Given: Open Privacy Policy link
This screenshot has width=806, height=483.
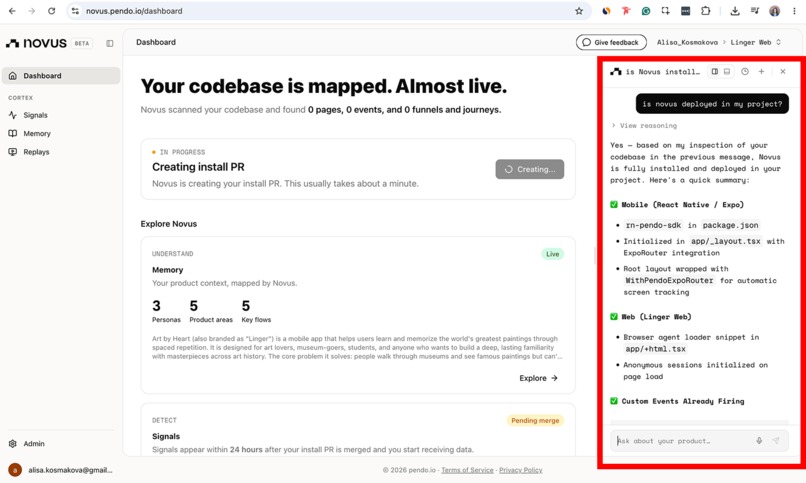Looking at the screenshot, I should coord(521,470).
